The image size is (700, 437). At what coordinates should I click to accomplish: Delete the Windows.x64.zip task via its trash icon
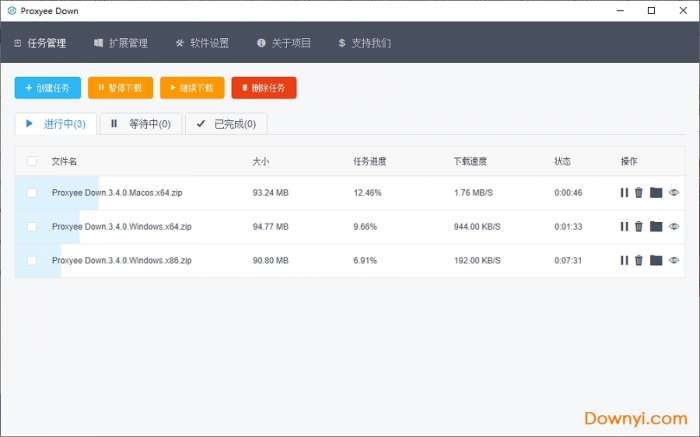click(x=639, y=226)
